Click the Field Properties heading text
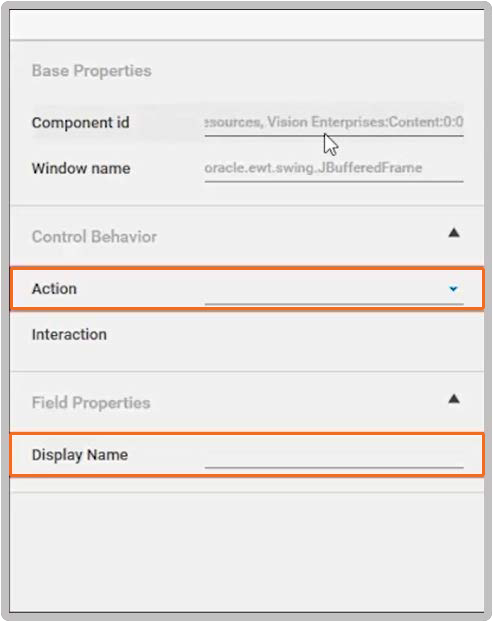 coord(91,403)
